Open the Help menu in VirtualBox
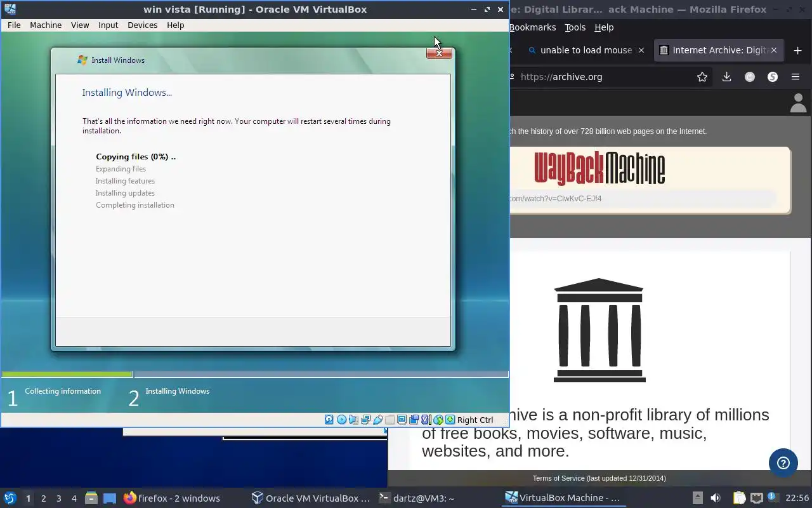Viewport: 812px width, 508px height. pyautogui.click(x=176, y=25)
